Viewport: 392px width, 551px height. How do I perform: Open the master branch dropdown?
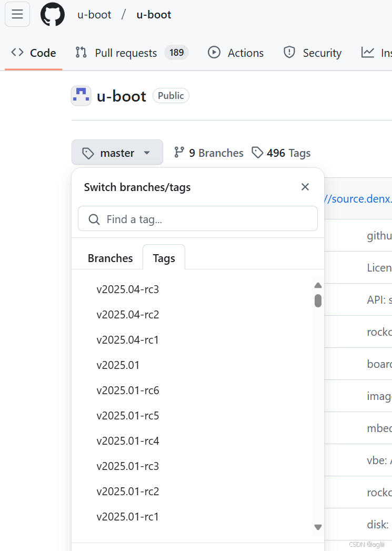pos(117,152)
